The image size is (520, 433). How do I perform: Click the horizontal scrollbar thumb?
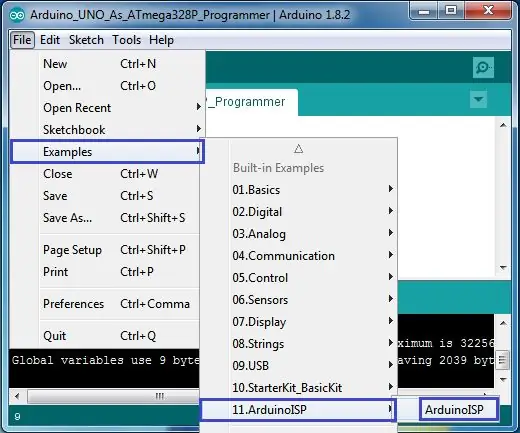pyautogui.click(x=113, y=396)
